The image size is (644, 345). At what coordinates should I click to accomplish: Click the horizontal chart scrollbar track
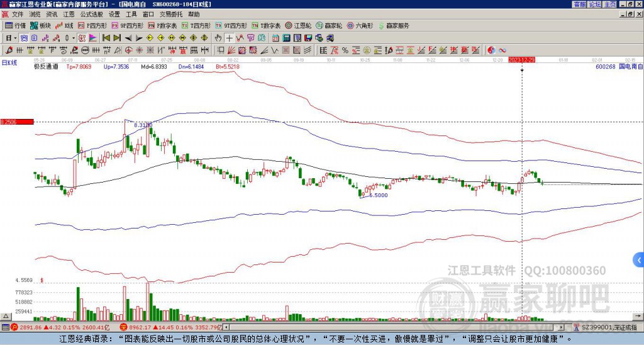[394, 327]
